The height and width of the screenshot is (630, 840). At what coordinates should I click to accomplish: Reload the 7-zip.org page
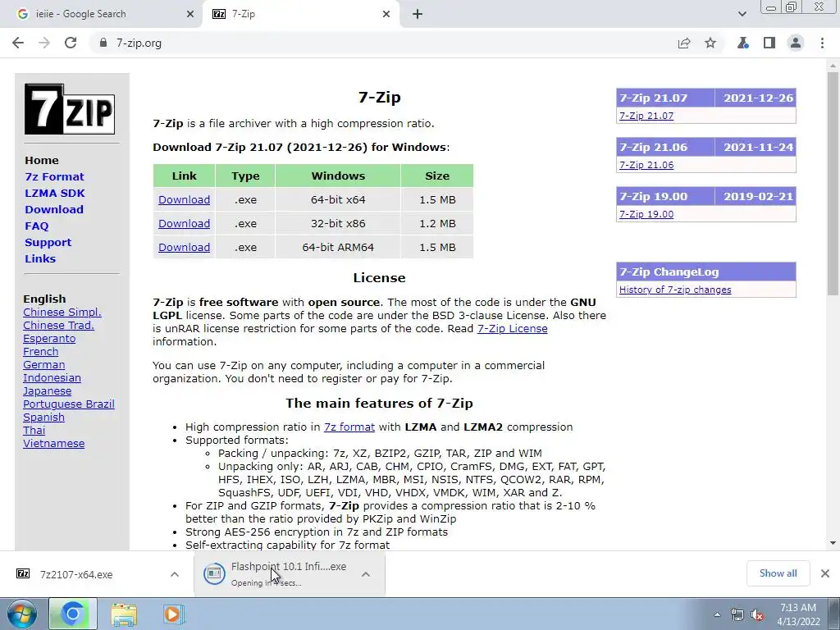[x=71, y=43]
